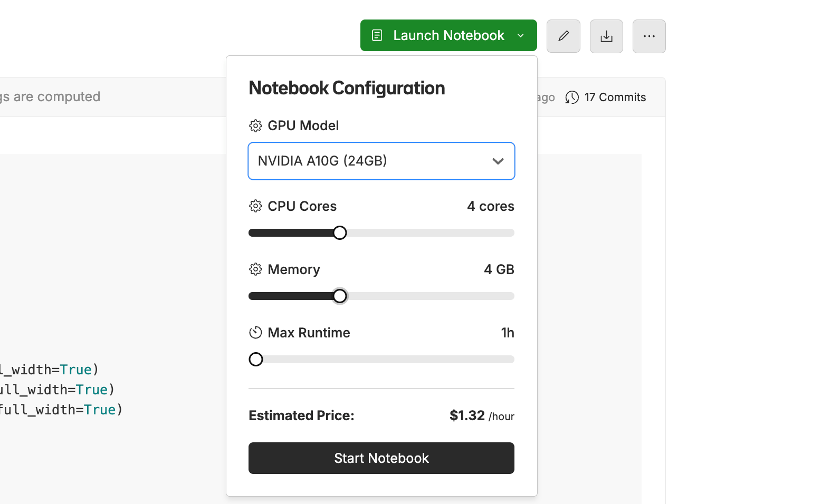The height and width of the screenshot is (504, 821).
Task: Click the clock icon beside Max Runtime
Action: [x=255, y=333]
